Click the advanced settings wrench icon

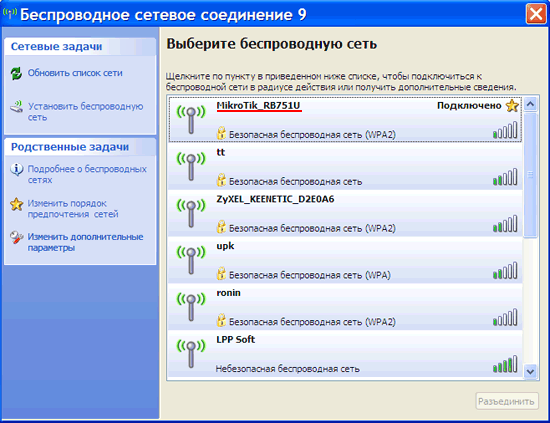[x=16, y=237]
